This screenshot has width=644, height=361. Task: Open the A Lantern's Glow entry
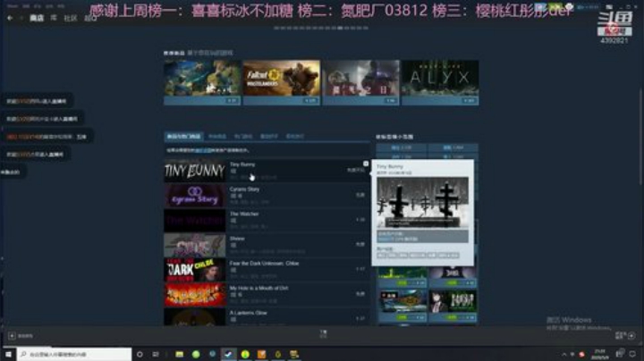[x=267, y=316]
